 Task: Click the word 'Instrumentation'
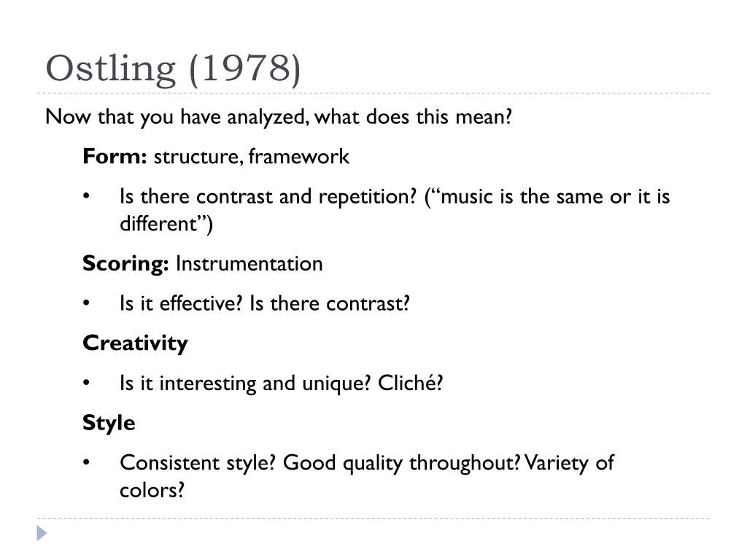249,263
